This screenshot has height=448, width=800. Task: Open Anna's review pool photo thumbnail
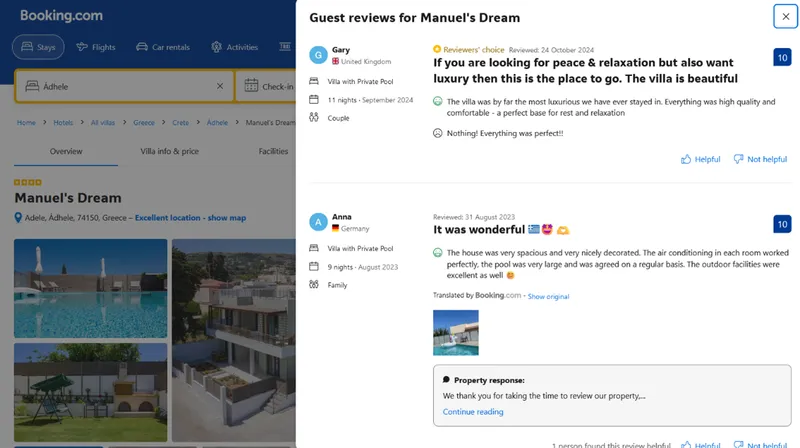(x=455, y=333)
